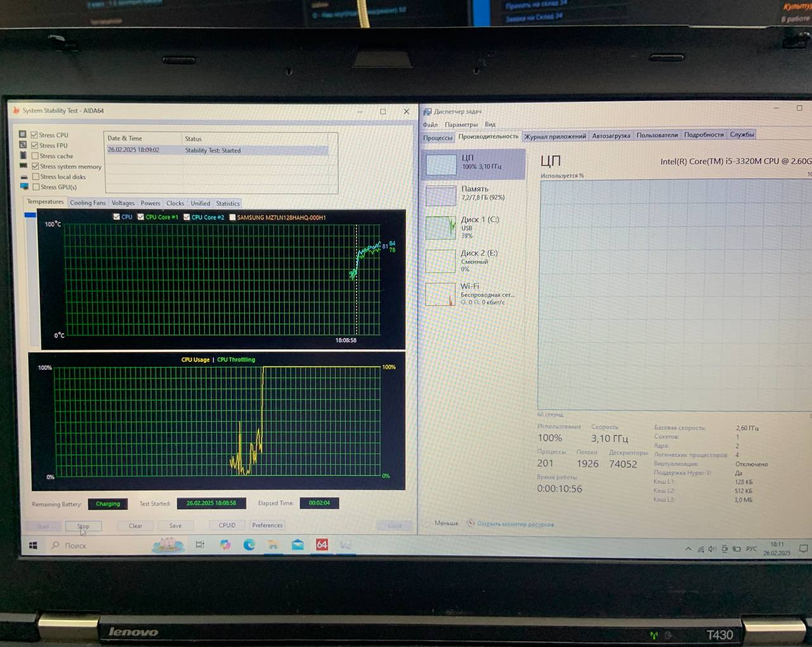Open the Автозагрузка tab
This screenshot has height=647, width=812.
(x=611, y=135)
